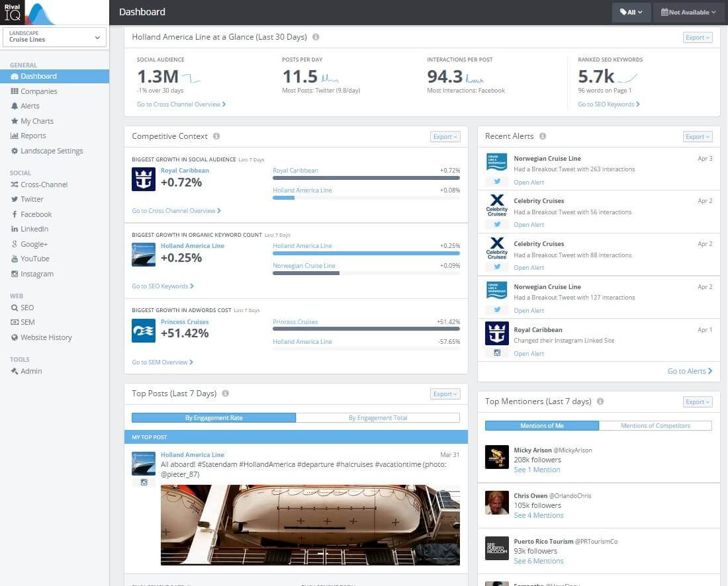728x586 pixels.
Task: Open the Cruise Lines landscape dropdown
Action: 54,36
